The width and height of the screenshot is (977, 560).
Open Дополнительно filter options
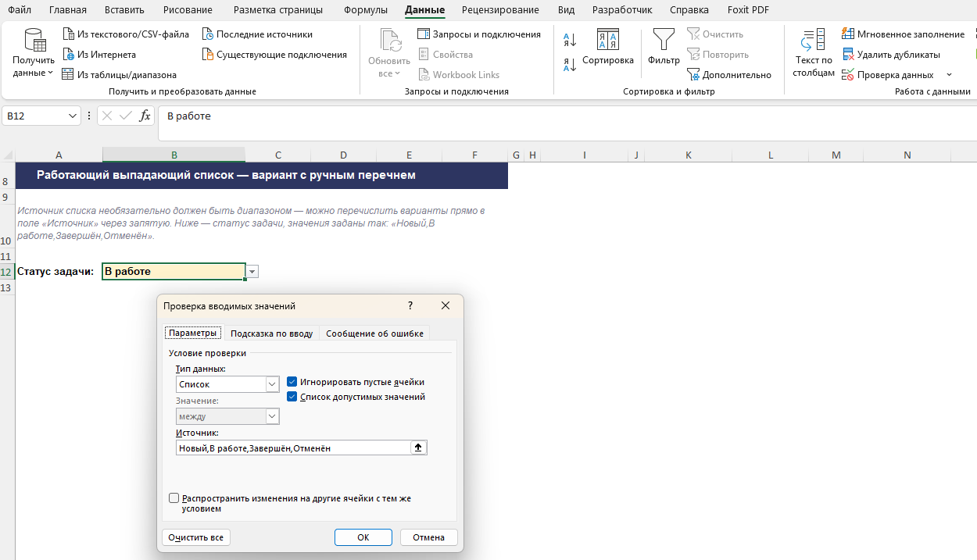pyautogui.click(x=729, y=75)
